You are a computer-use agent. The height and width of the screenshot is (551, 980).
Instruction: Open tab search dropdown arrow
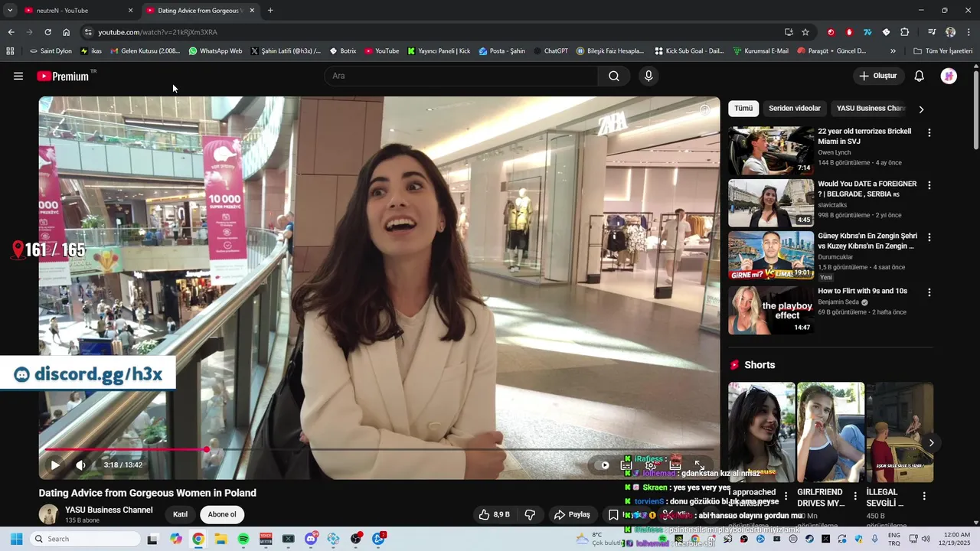(x=9, y=11)
